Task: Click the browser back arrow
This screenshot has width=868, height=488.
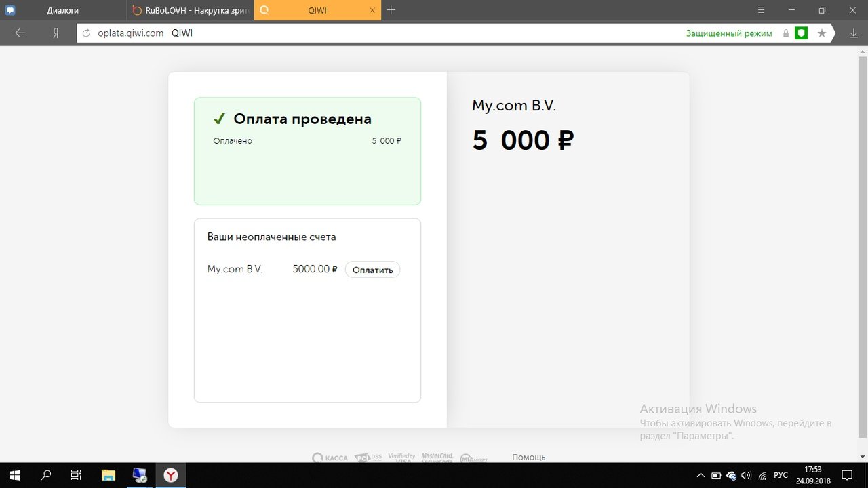Action: click(x=20, y=33)
